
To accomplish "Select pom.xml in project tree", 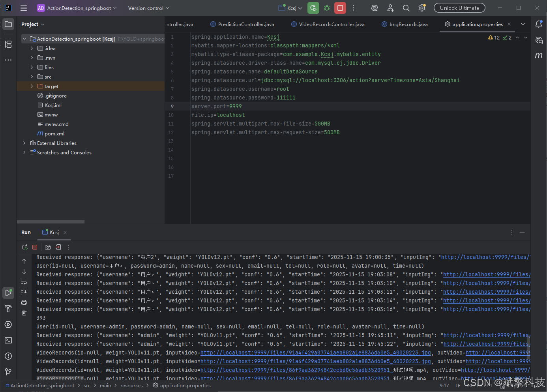I will tap(54, 134).
